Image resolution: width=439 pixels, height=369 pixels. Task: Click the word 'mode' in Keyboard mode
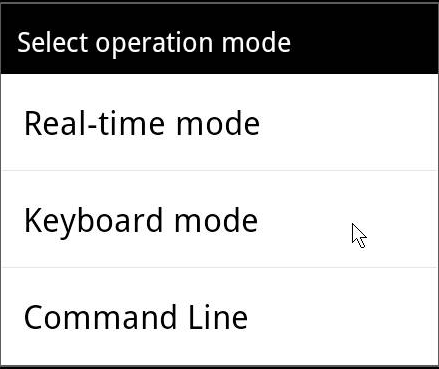(216, 220)
